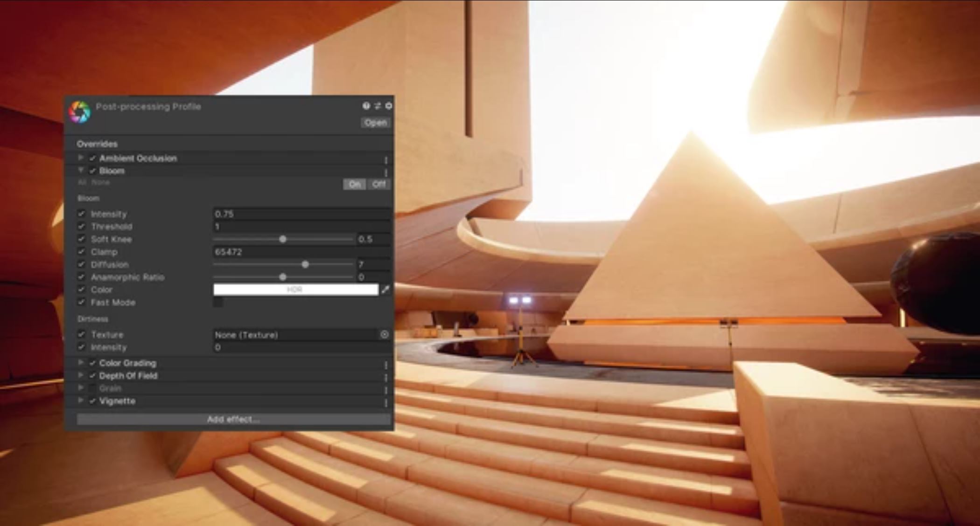The height and width of the screenshot is (526, 980).
Task: Open the Bloom context menu
Action: click(385, 171)
